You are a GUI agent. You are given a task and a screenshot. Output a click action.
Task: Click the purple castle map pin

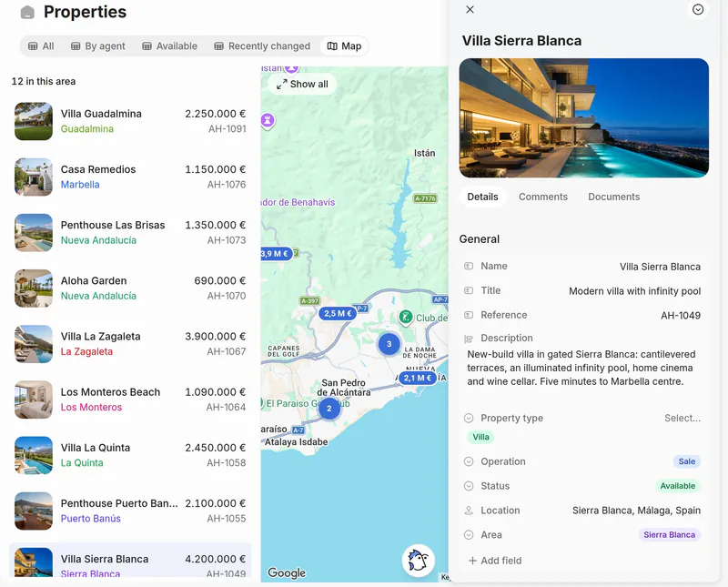(x=268, y=120)
